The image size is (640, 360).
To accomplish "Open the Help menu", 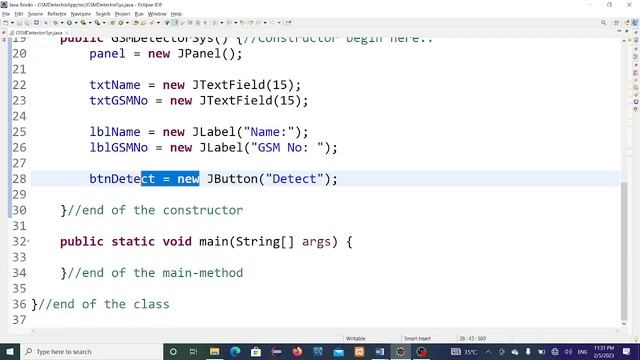I will [176, 14].
